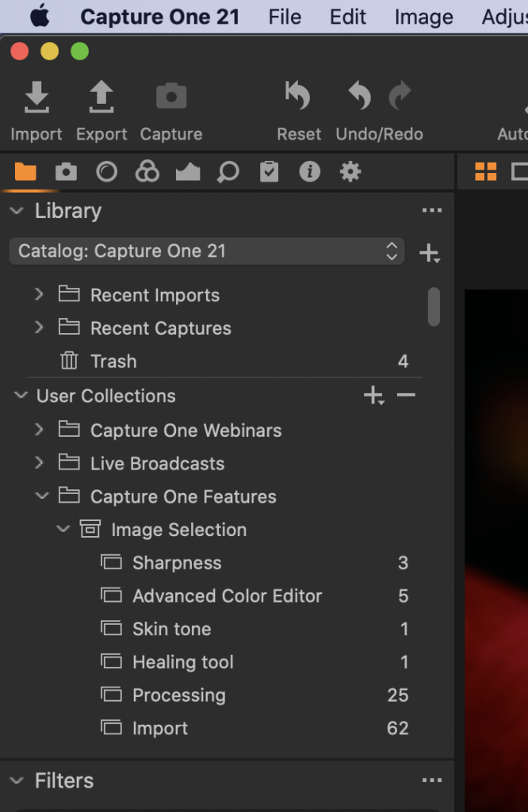528x812 pixels.
Task: Click the Export toolbar icon
Action: 101,97
